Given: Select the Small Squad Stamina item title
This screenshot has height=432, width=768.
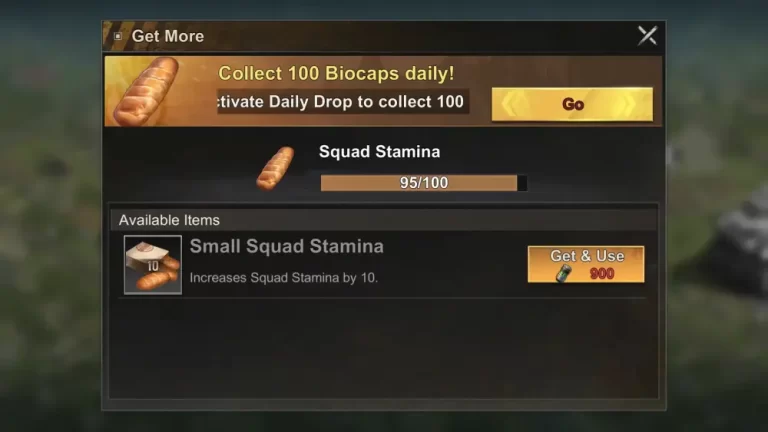Looking at the screenshot, I should [287, 246].
